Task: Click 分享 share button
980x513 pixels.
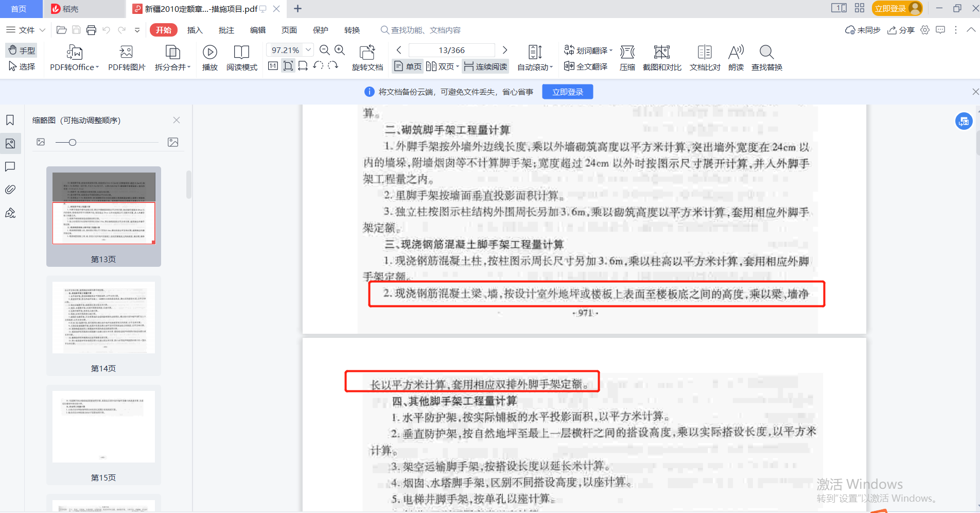Action: point(901,30)
